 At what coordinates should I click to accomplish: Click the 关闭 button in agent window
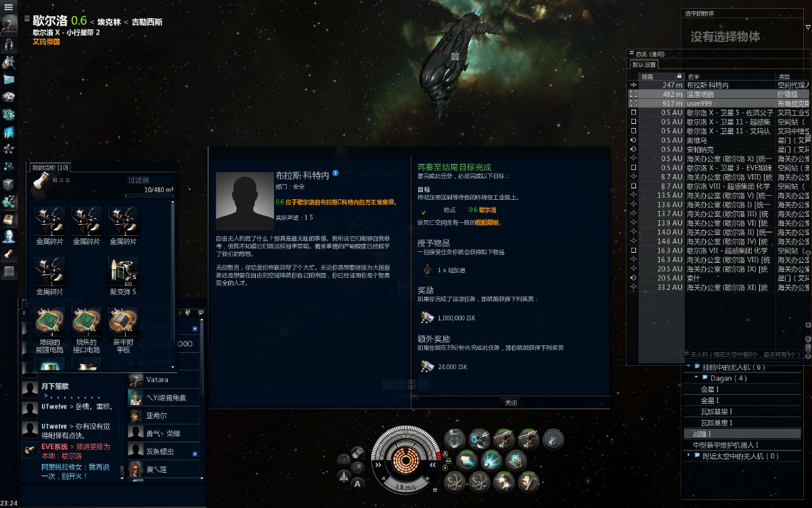[511, 403]
